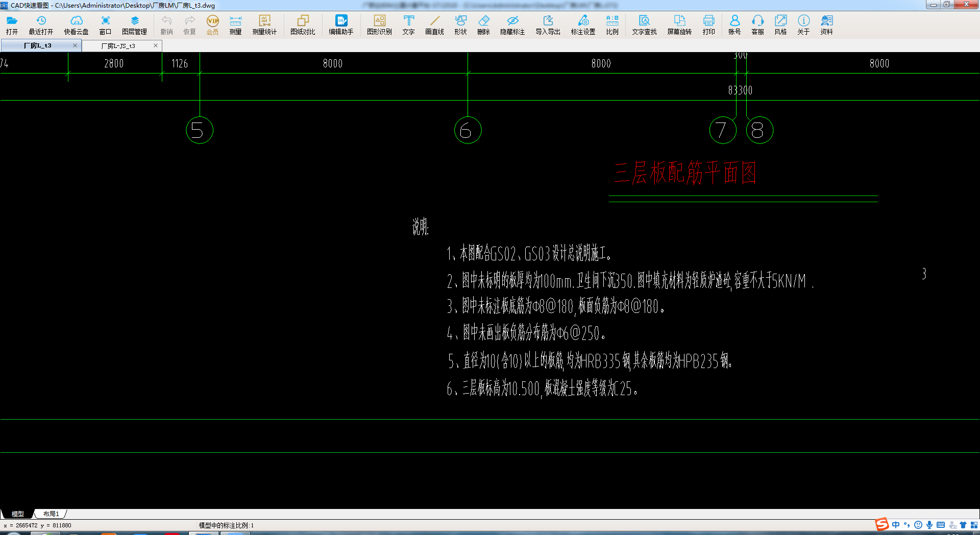This screenshot has height=535, width=980.
Task: Open the 资料 resources page
Action: 826,25
